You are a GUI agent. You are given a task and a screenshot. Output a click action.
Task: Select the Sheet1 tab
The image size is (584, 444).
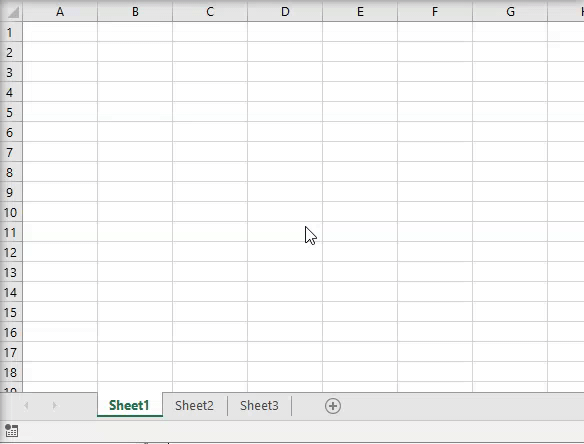(129, 405)
